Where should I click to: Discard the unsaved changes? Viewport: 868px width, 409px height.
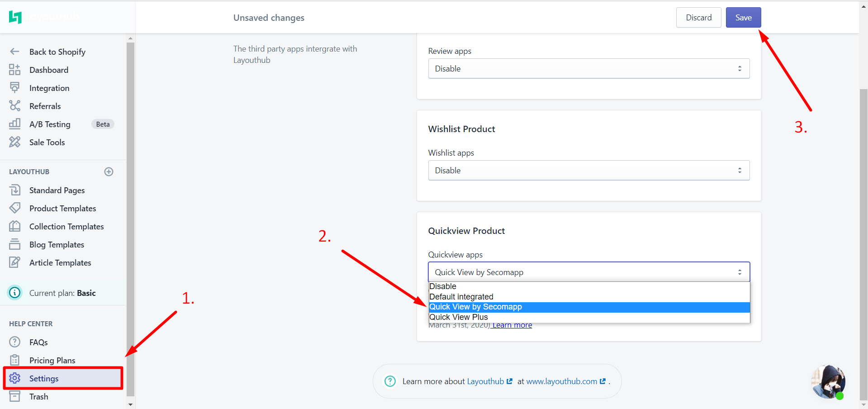click(x=698, y=18)
